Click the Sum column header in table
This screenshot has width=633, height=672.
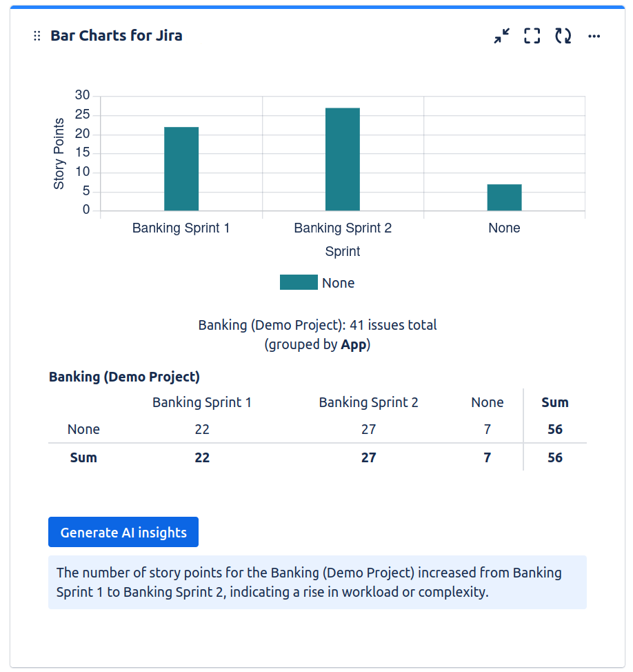click(555, 402)
